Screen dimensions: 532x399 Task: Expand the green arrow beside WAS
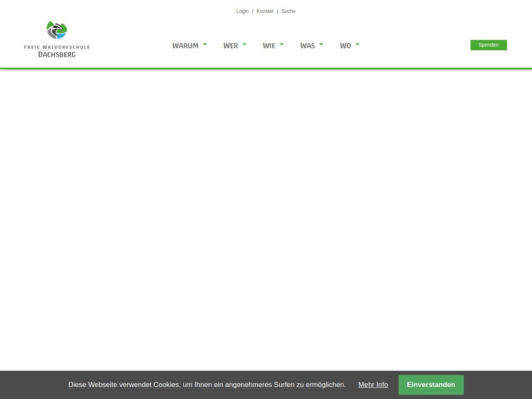(x=321, y=44)
